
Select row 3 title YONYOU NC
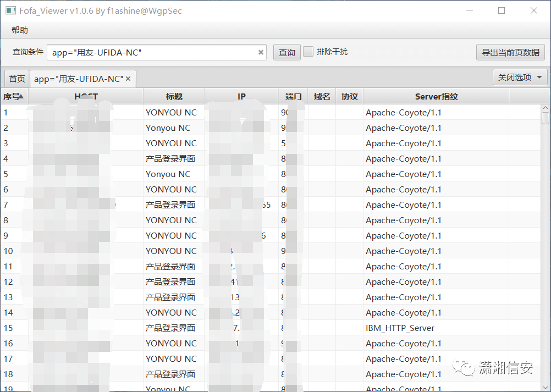pos(171,143)
